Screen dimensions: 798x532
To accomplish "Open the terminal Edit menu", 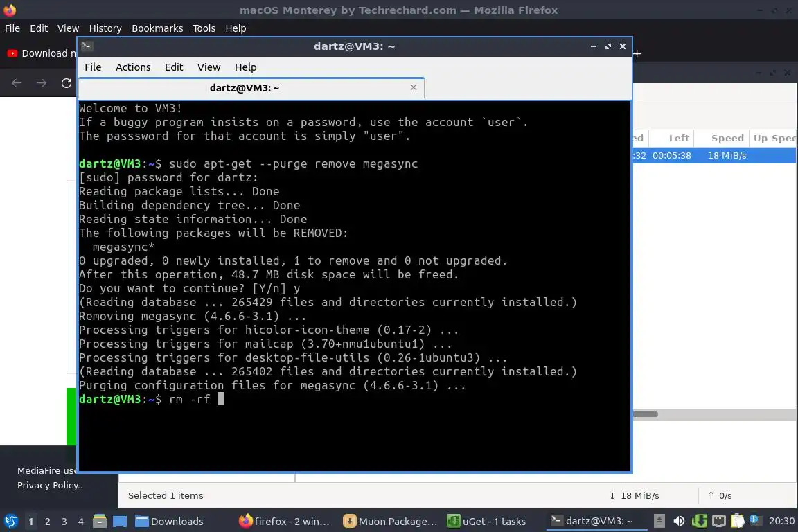I will [174, 67].
